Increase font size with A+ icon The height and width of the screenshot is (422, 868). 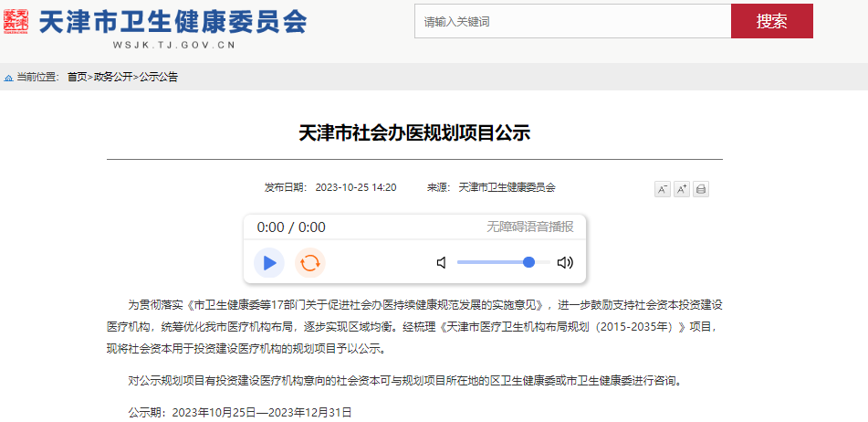point(682,189)
